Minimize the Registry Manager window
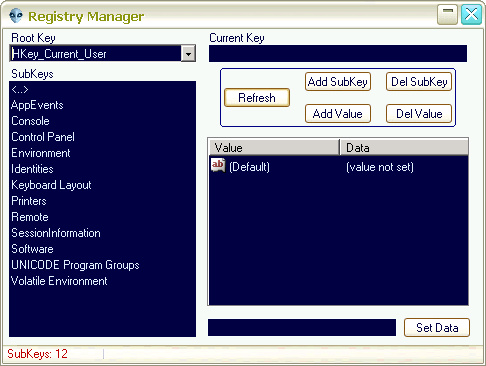Screen dimensions: 486x366 (447, 15)
